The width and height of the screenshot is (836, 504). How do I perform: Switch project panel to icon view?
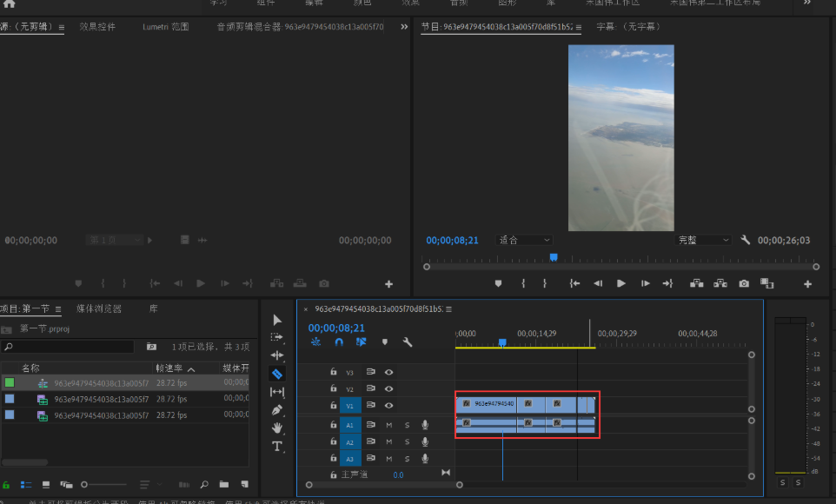(46, 485)
